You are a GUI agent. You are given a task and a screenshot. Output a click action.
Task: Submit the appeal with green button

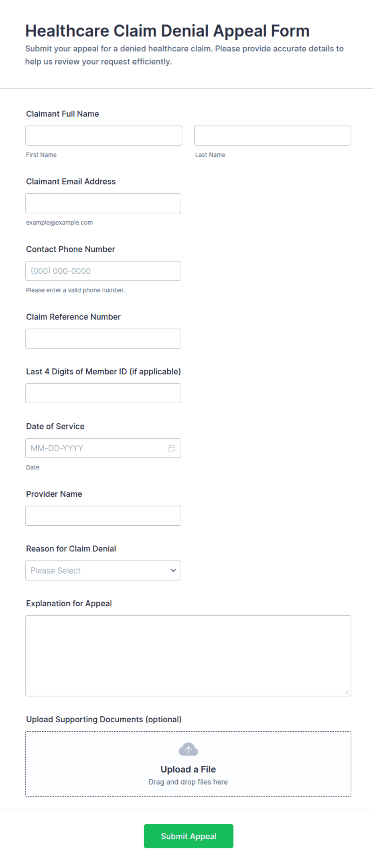[x=189, y=836]
